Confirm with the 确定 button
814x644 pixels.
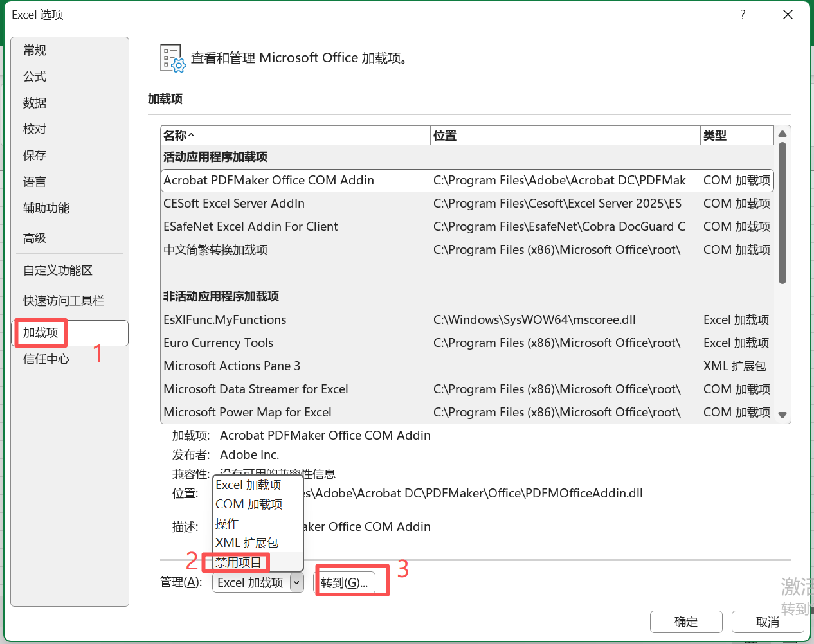tap(686, 622)
